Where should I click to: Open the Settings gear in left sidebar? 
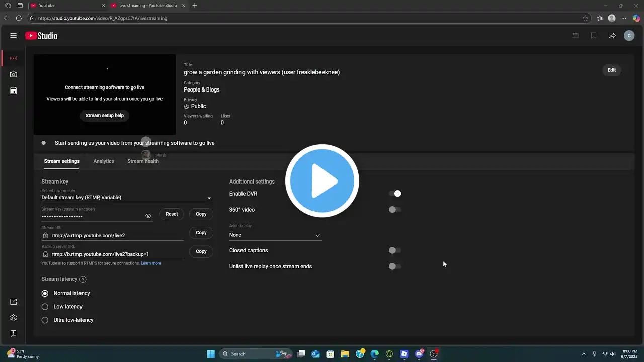[x=14, y=318]
